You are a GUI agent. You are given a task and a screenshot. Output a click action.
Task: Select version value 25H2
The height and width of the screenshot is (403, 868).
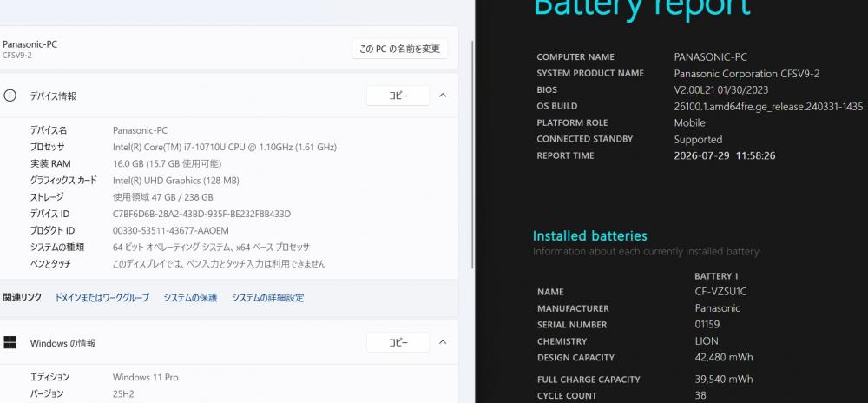pos(123,394)
